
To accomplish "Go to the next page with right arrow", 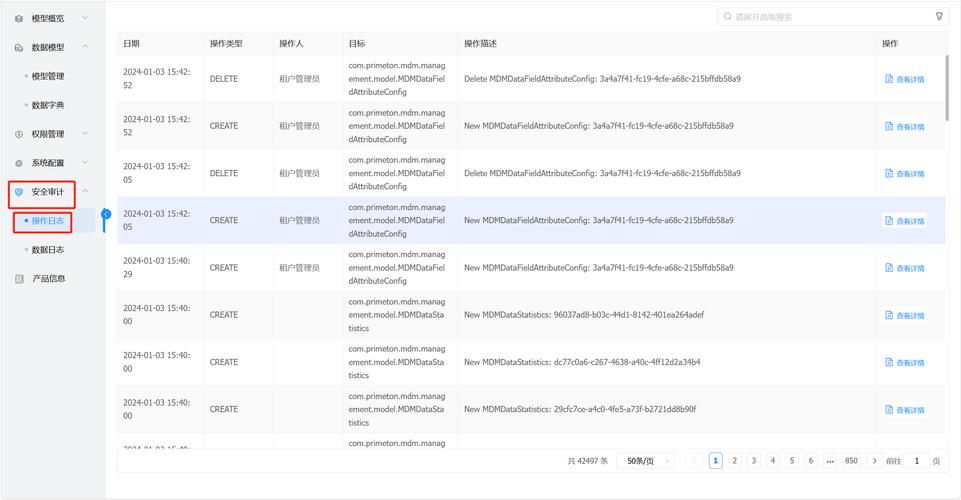I will [875, 461].
